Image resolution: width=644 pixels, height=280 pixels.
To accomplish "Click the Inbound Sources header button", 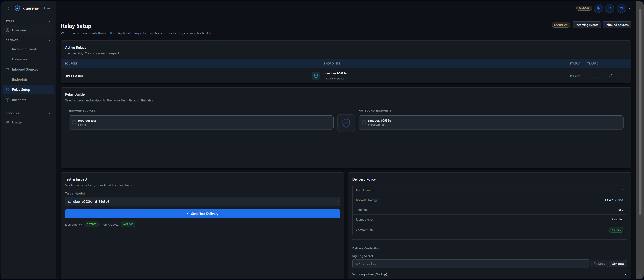I will pos(617,25).
